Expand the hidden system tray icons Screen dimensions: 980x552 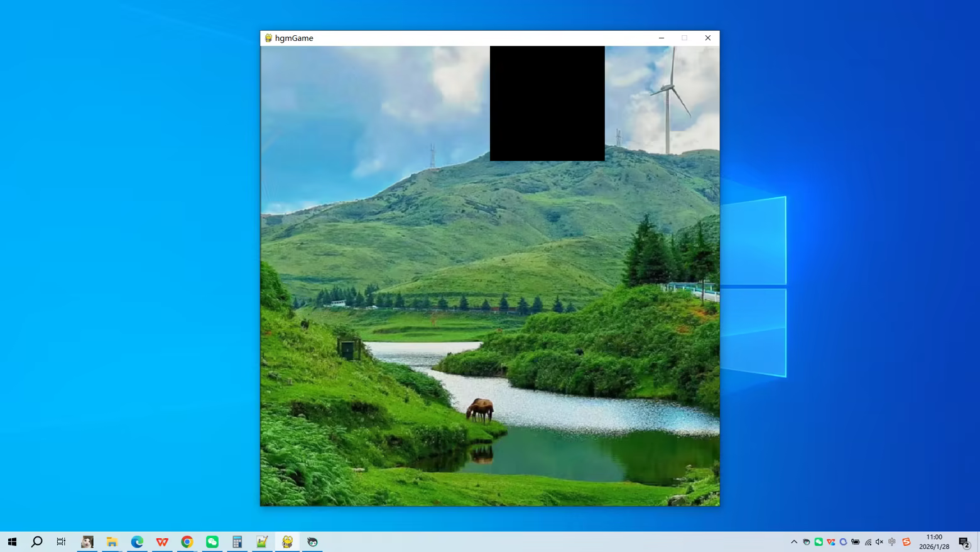(794, 541)
